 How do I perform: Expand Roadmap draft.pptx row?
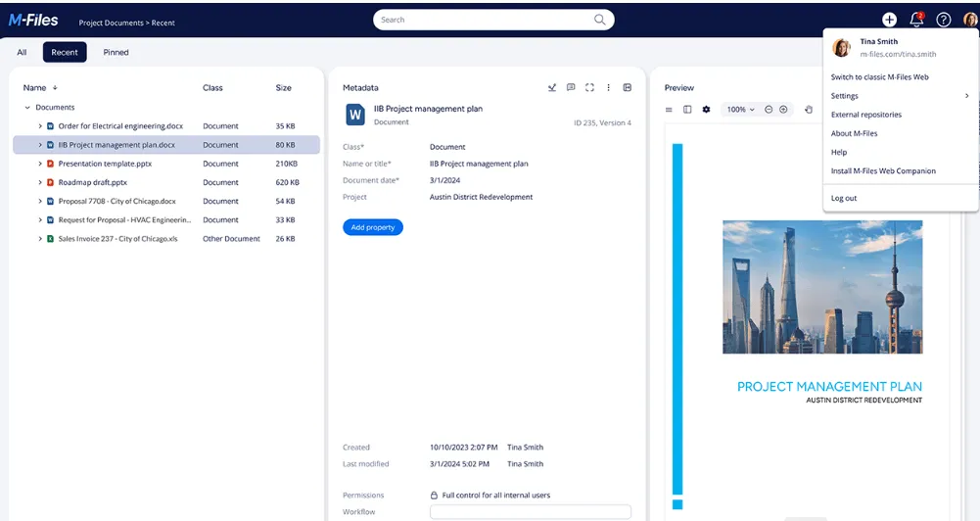pos(40,182)
